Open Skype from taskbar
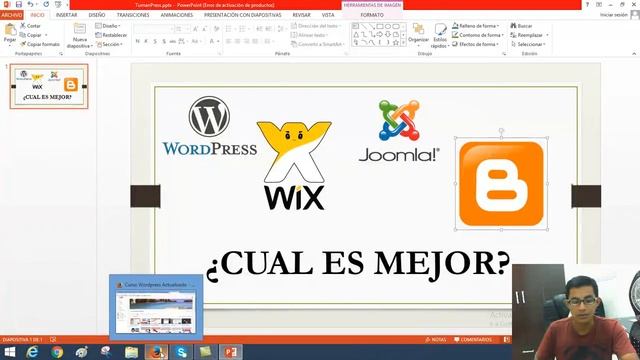 pyautogui.click(x=182, y=352)
